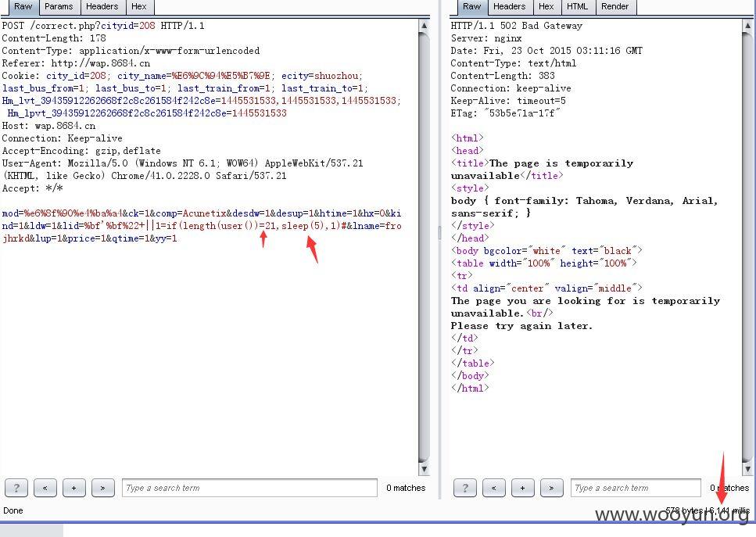Image resolution: width=756 pixels, height=537 pixels.
Task: Click the 'Content-Type: text/html' response header
Action: point(514,63)
